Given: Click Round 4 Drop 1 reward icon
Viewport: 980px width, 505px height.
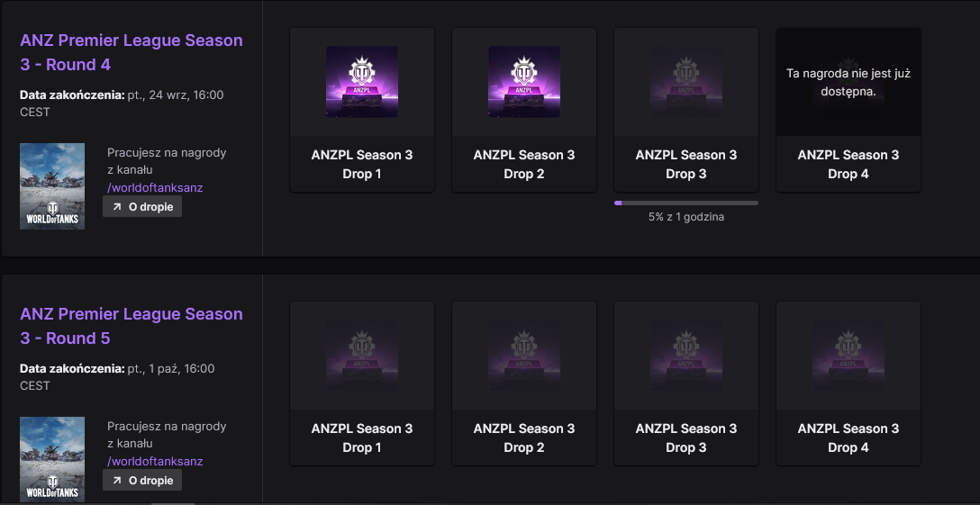Looking at the screenshot, I should tap(362, 82).
